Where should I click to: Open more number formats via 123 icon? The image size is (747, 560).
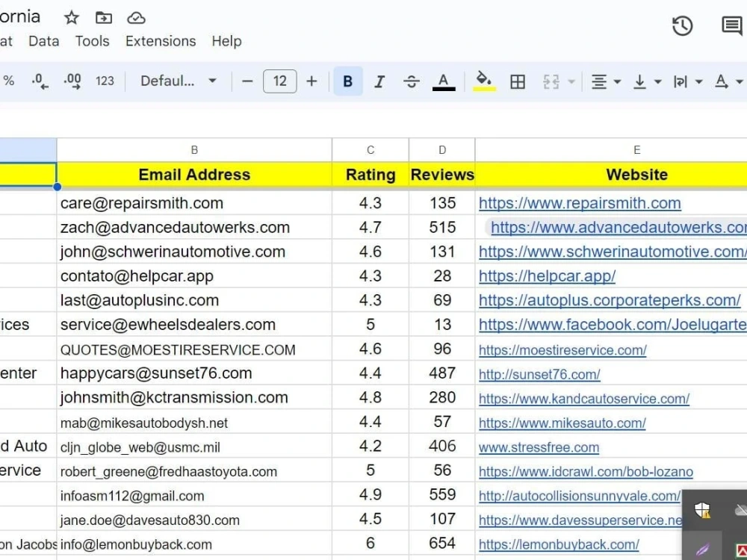click(x=105, y=81)
